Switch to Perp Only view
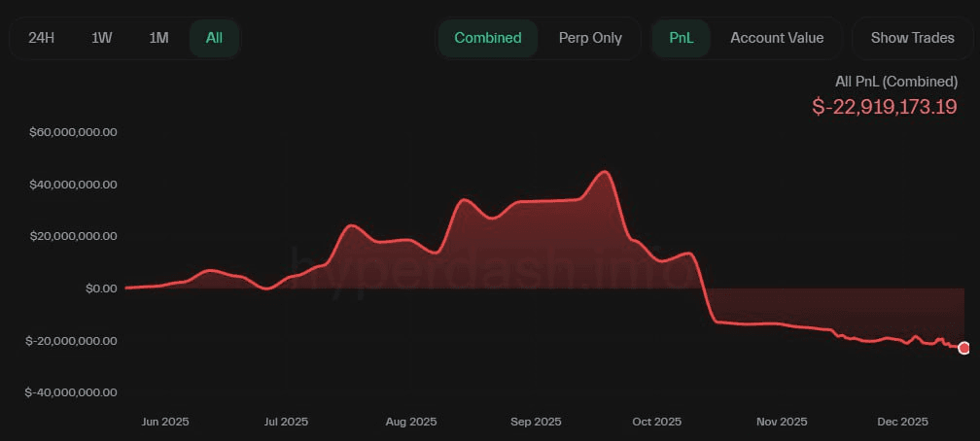Image resolution: width=980 pixels, height=441 pixels. pos(590,38)
